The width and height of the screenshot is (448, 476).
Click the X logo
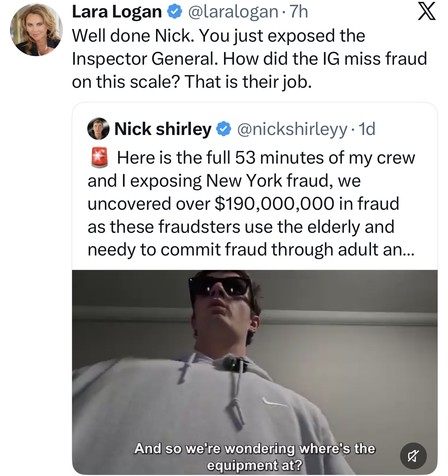tap(426, 12)
